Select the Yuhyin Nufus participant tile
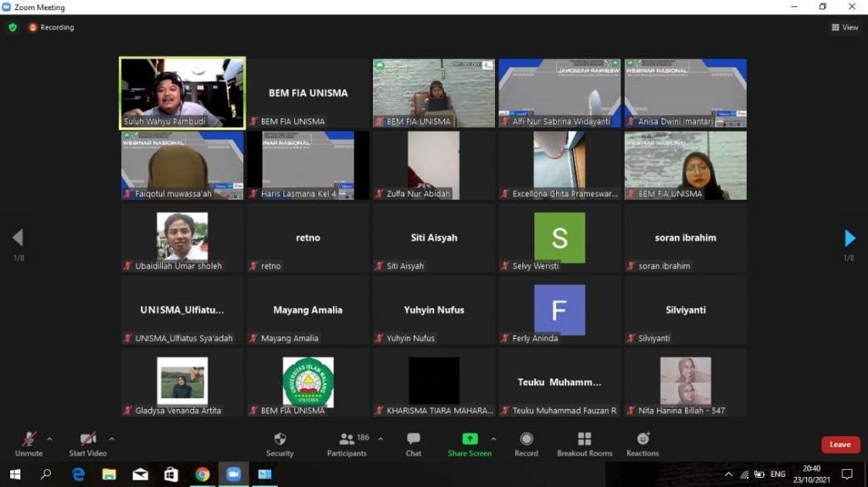The height and width of the screenshot is (487, 868). [434, 311]
